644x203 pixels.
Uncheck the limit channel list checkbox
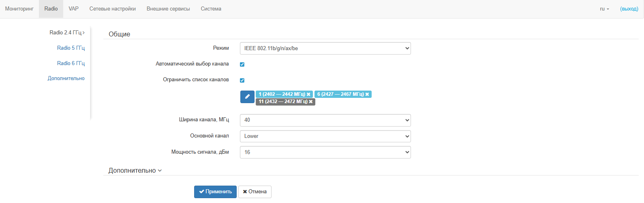coord(242,80)
